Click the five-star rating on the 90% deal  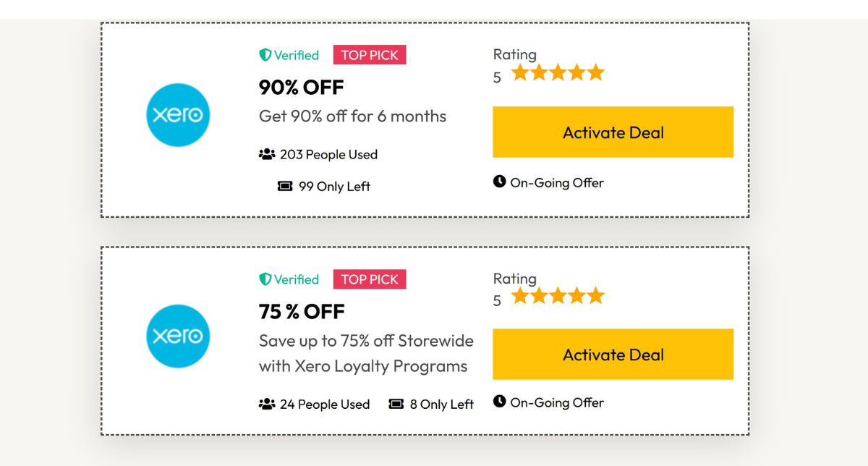pos(558,73)
